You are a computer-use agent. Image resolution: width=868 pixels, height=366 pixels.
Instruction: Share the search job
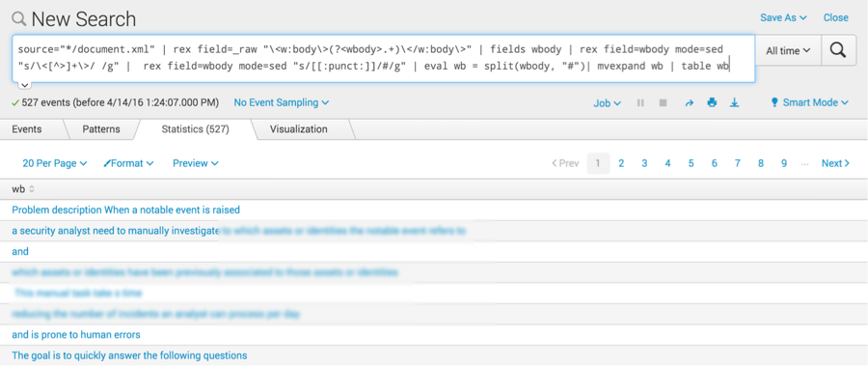(690, 102)
